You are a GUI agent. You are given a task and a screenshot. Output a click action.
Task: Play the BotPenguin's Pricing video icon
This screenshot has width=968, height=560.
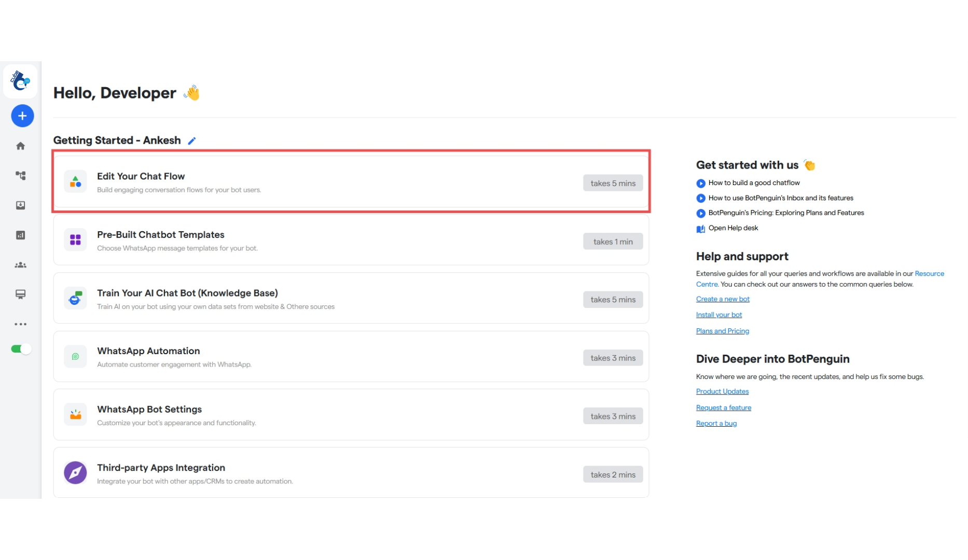tap(700, 213)
